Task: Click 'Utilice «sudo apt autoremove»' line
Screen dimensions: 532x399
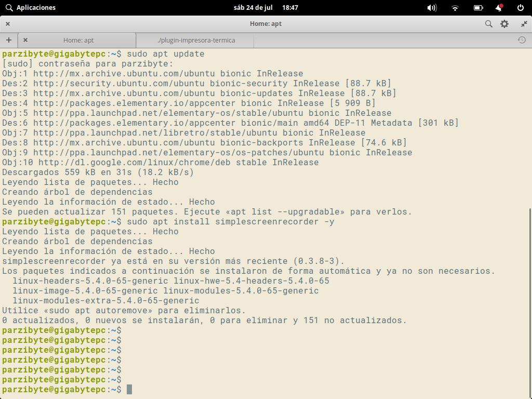Action: point(124,310)
